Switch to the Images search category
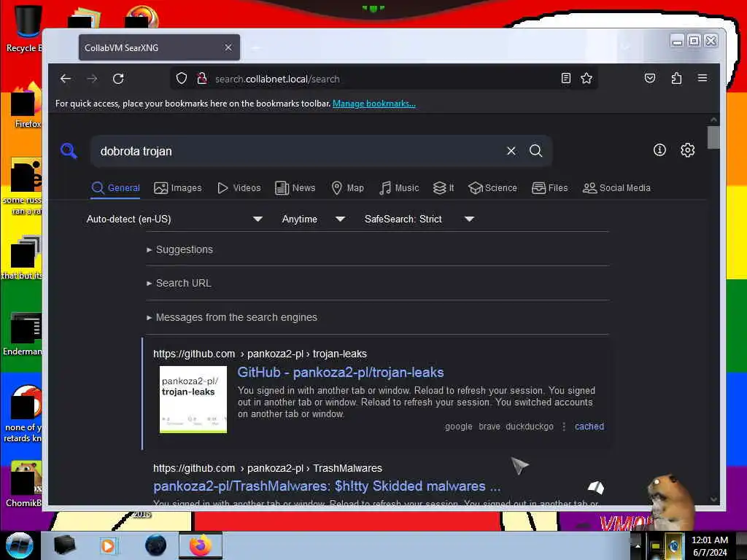 tap(178, 188)
